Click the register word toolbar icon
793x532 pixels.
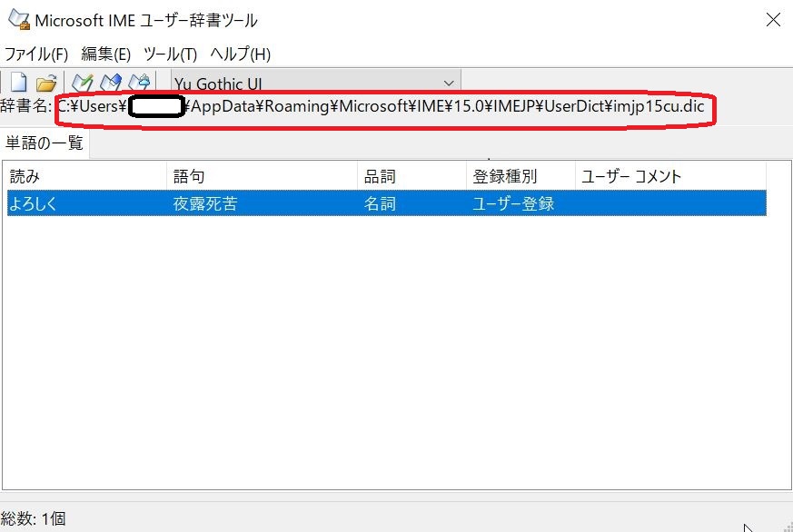83,83
